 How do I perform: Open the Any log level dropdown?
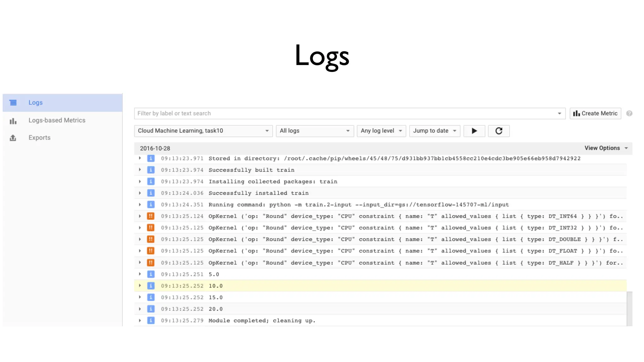[x=381, y=131]
